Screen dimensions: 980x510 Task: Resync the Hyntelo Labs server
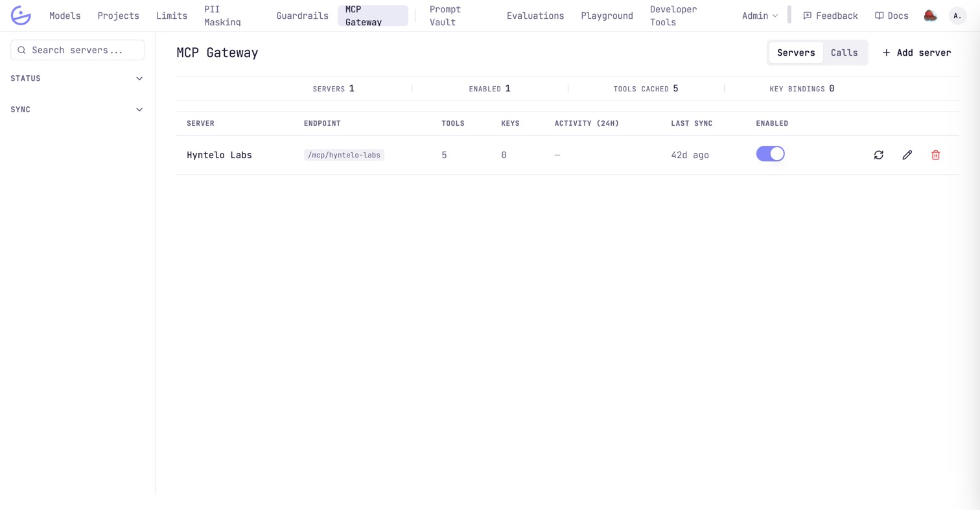tap(879, 155)
